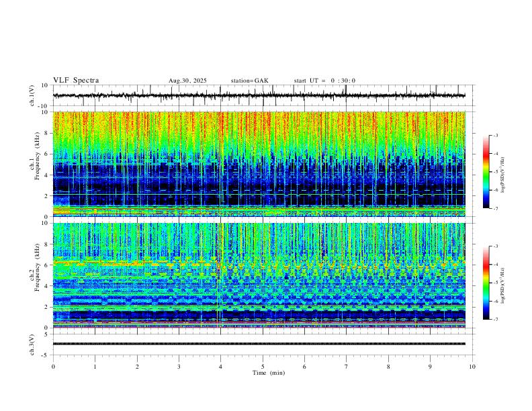
Task: Click the "-3" tick on ch.1 color bar
Action: pyautogui.click(x=496, y=135)
